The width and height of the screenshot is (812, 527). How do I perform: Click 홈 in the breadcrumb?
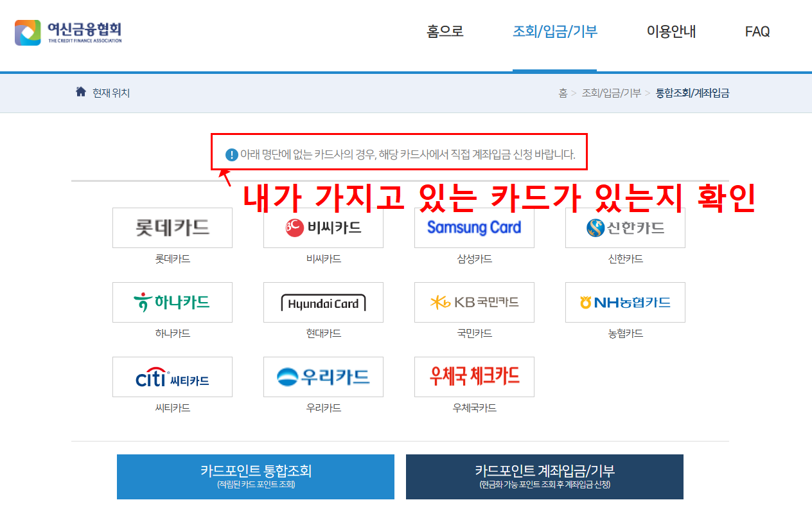click(x=563, y=93)
